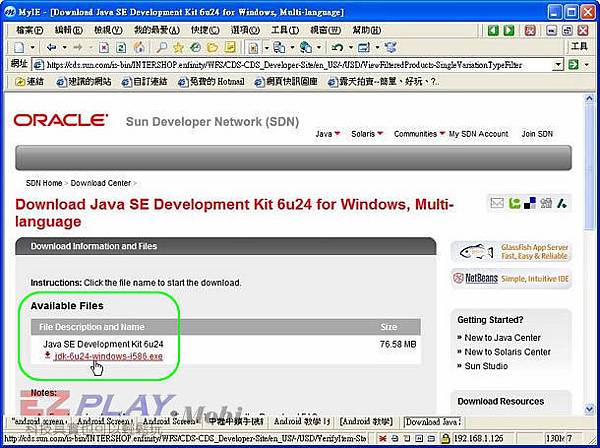The image size is (600, 448).
Task: Click the green Go button beside address
Action: click(573, 65)
